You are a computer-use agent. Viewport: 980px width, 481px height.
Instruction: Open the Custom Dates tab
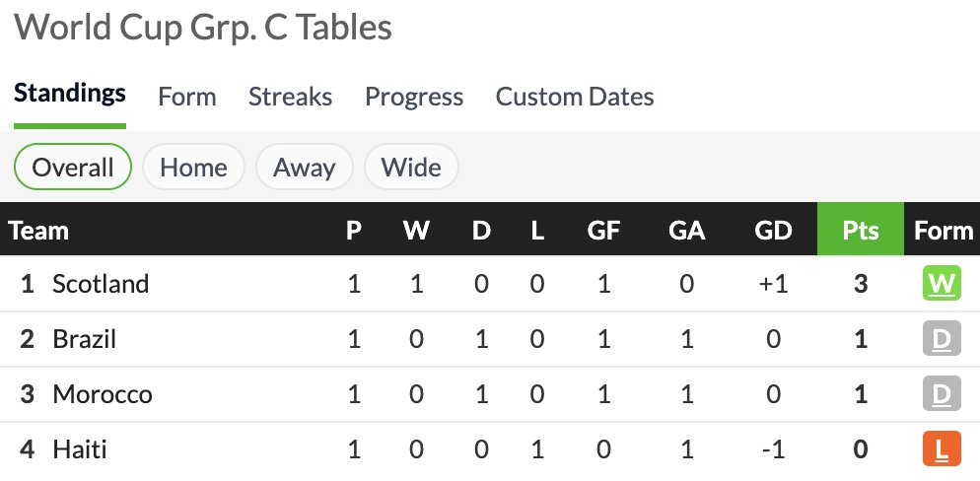[575, 97]
